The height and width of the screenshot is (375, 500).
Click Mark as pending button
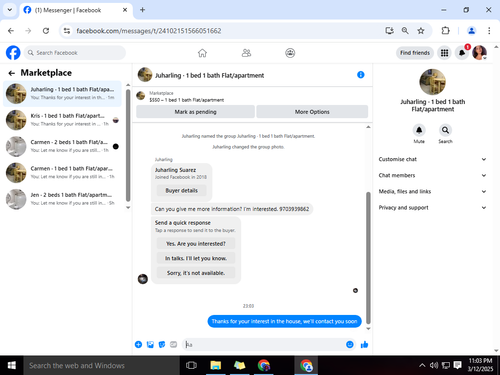point(195,112)
